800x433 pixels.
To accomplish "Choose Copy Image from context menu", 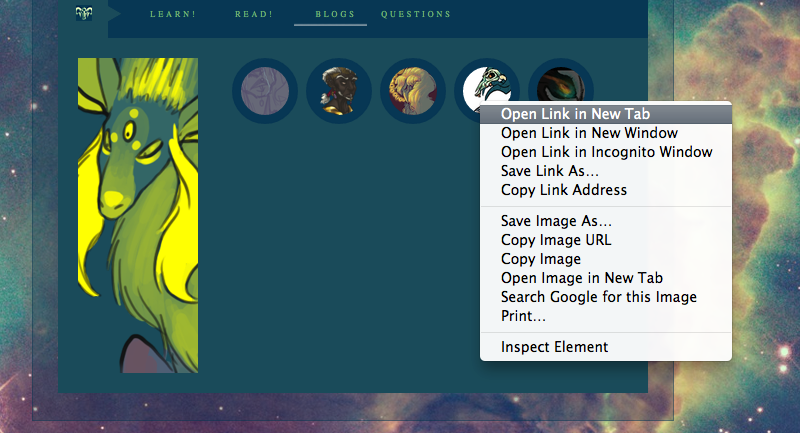I will tap(606, 259).
